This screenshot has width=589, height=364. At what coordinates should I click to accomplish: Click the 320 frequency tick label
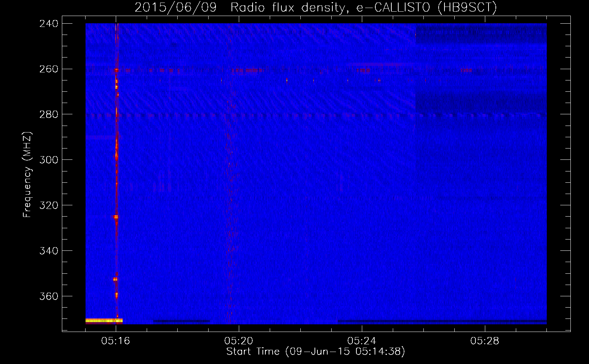click(x=49, y=206)
